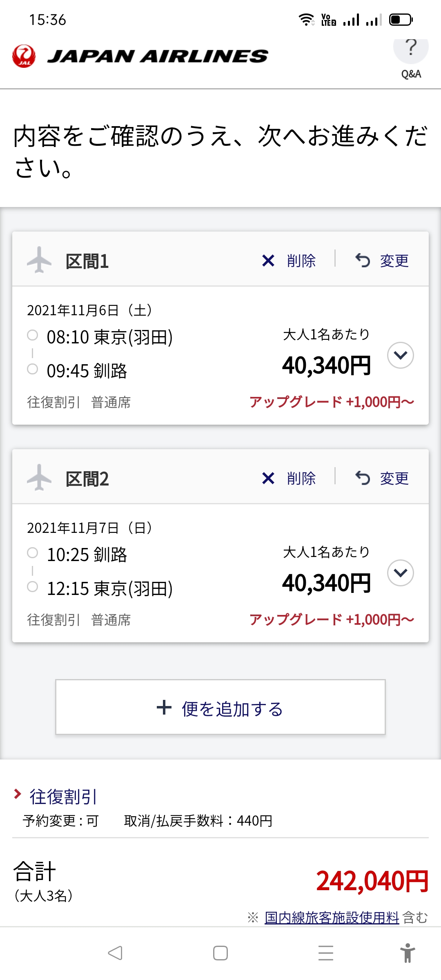Click the X delete icon for 区間1
Screen dimensions: 441x980
click(268, 261)
